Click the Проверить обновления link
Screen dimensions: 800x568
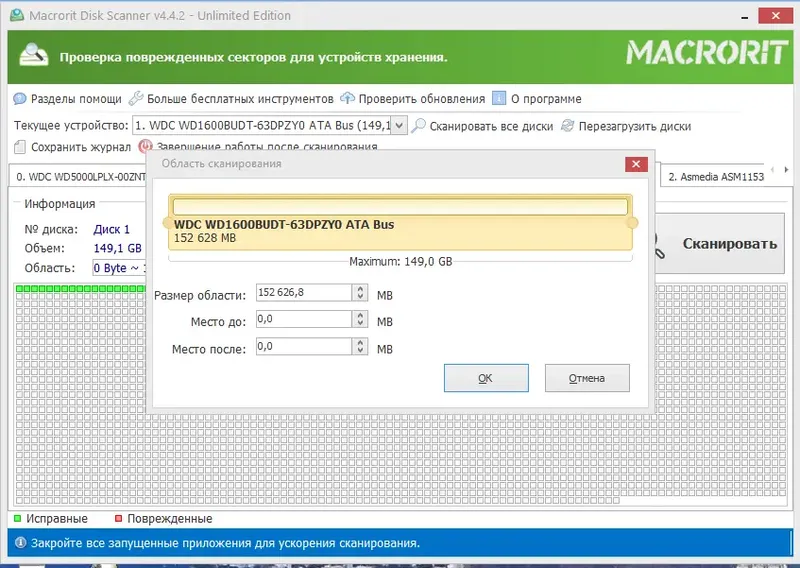point(421,98)
